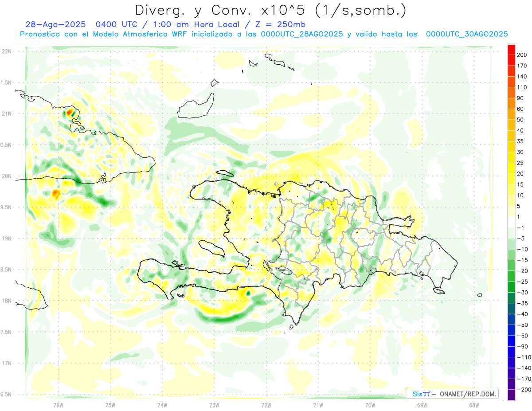Image resolution: width=532 pixels, height=411 pixels.
Task: Click the '68W' longitude label
Action: coord(474,404)
